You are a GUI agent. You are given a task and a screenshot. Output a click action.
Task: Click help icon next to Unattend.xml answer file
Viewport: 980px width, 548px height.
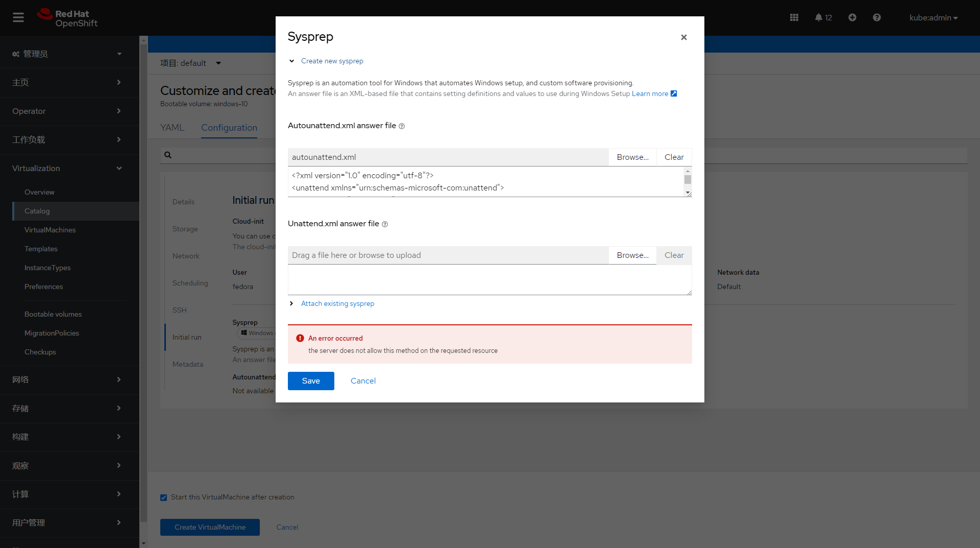tap(385, 224)
